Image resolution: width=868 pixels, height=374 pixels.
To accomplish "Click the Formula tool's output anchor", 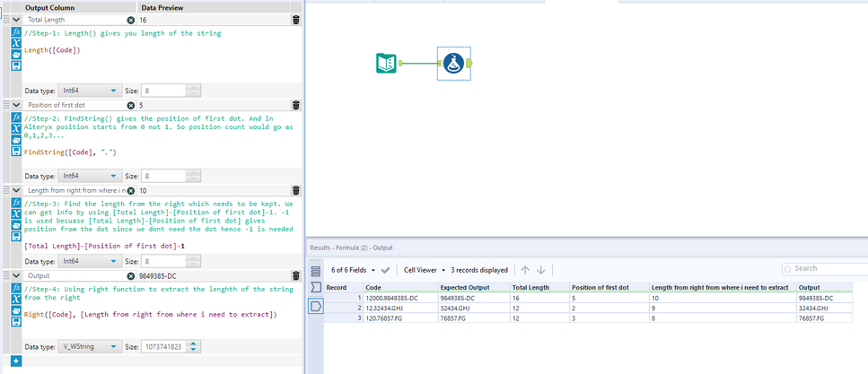I will pos(469,64).
